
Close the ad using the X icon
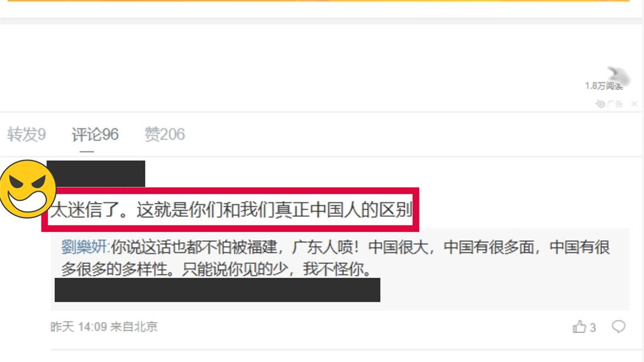pos(634,104)
